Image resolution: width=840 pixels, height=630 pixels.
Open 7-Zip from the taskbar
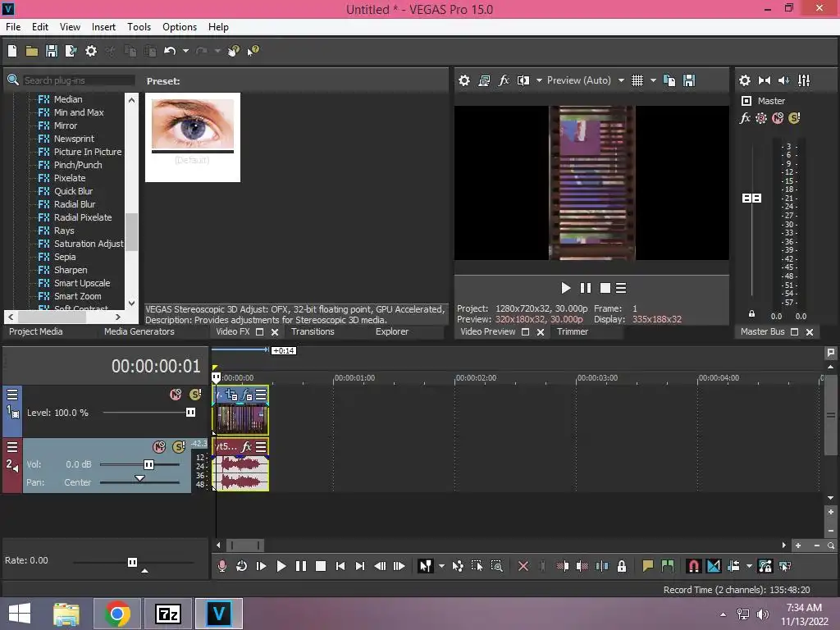168,614
